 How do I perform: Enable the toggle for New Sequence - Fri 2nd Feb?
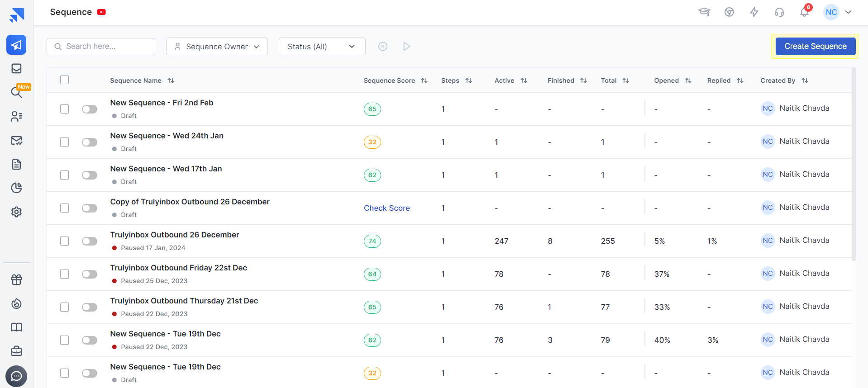click(x=90, y=109)
